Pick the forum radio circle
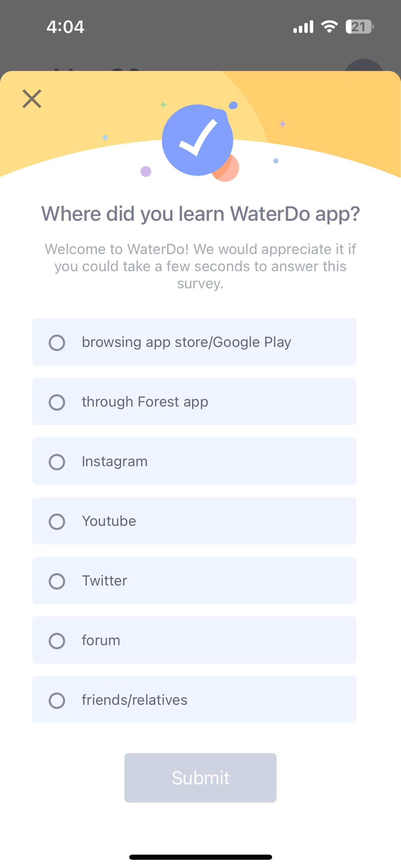This screenshot has width=401, height=868. (x=57, y=641)
